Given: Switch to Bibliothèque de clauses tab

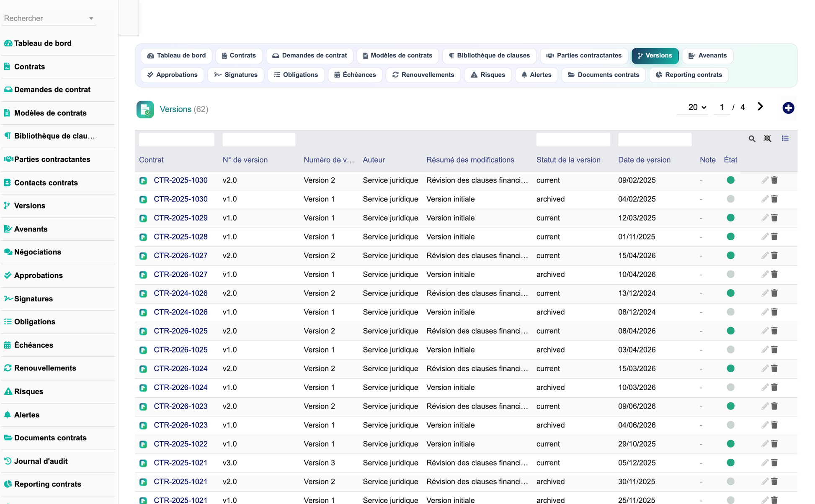Looking at the screenshot, I should click(x=489, y=55).
